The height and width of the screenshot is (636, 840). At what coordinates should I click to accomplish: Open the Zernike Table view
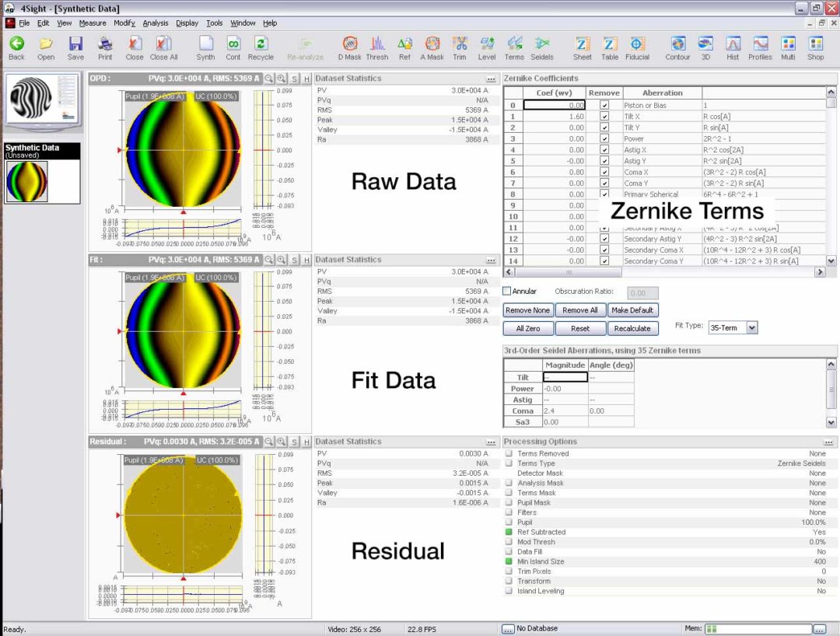(609, 47)
